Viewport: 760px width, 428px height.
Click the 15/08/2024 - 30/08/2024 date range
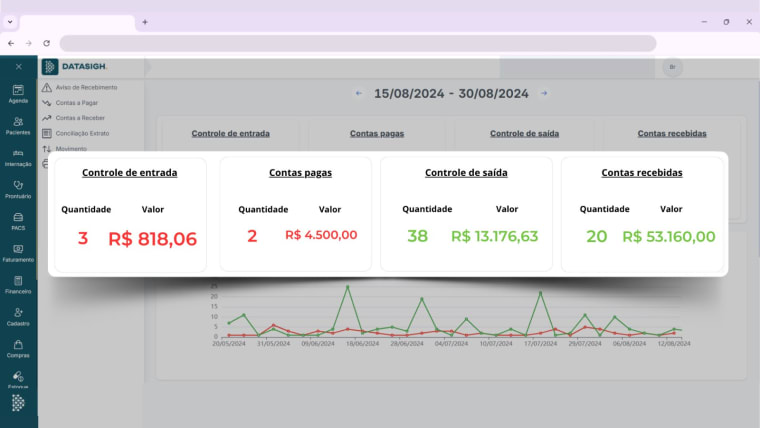[451, 94]
